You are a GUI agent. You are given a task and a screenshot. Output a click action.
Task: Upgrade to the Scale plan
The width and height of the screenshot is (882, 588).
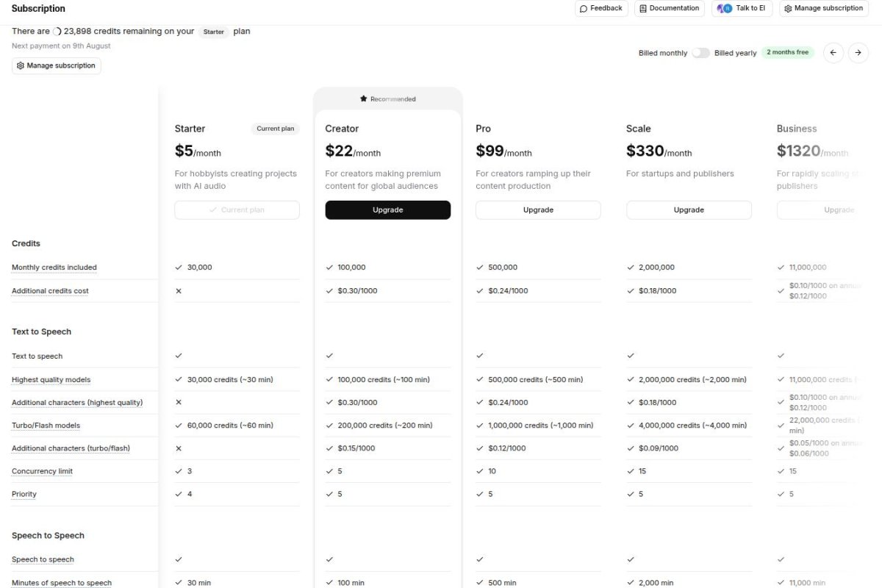pyautogui.click(x=689, y=209)
